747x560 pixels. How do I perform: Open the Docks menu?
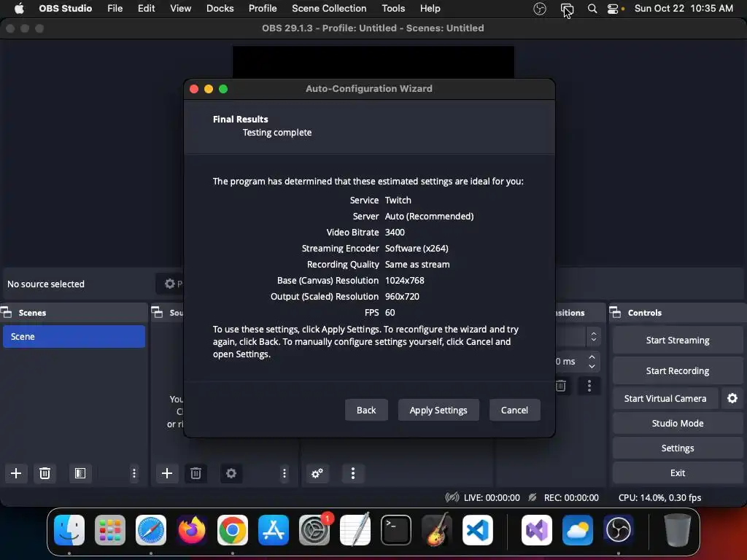click(x=220, y=8)
